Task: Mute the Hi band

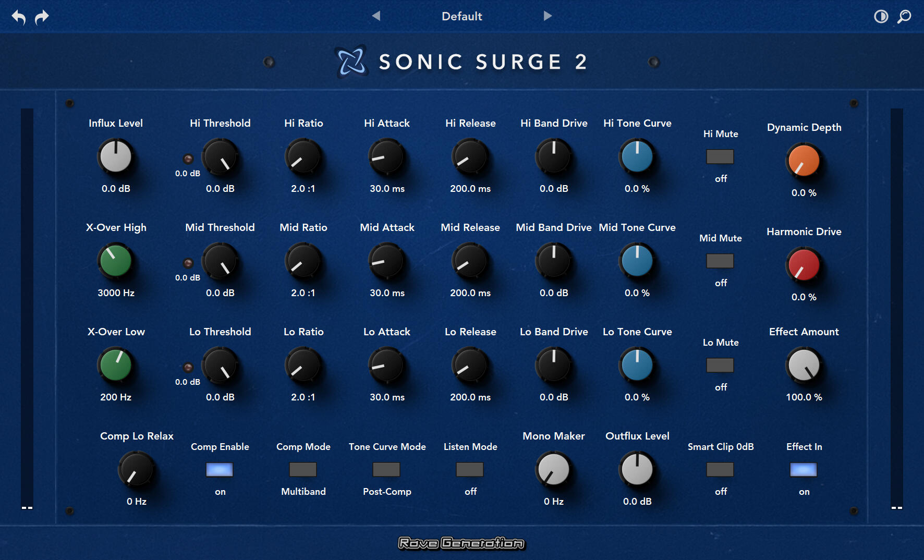Action: (x=720, y=156)
